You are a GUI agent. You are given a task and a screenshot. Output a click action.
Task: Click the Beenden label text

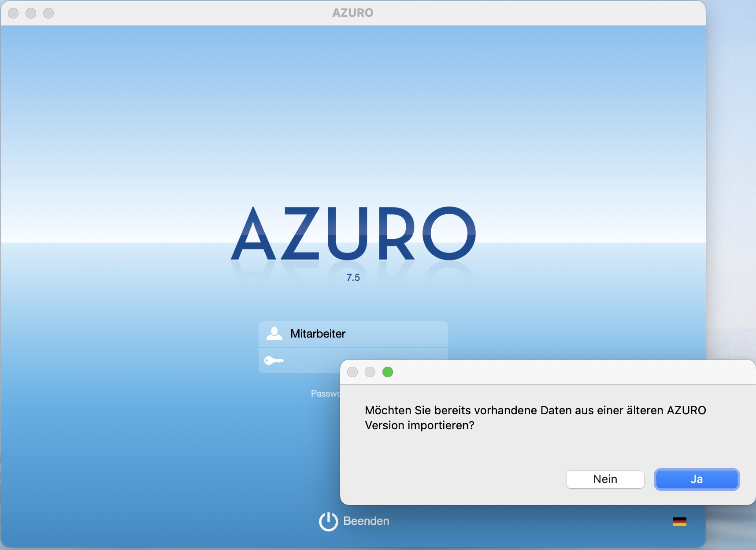(366, 521)
